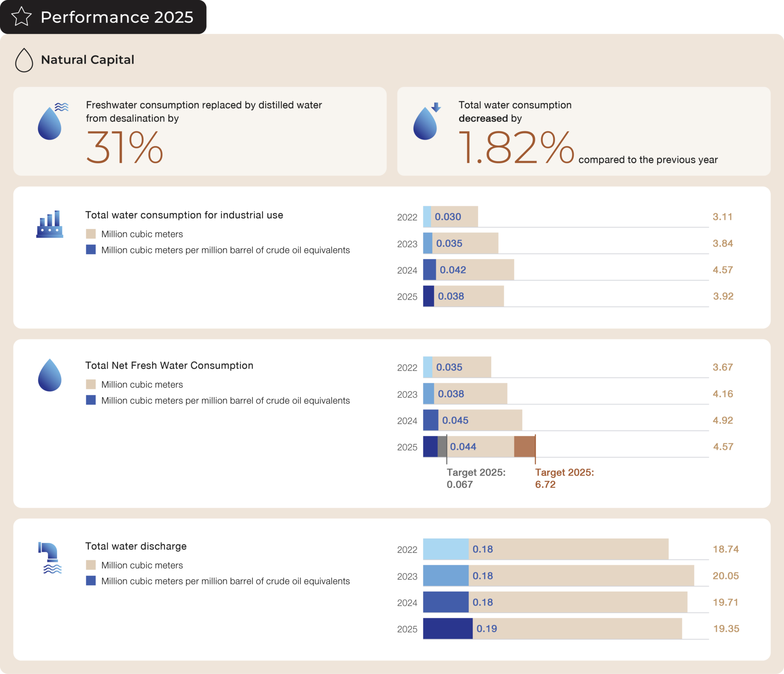Click the brown target segment in 2025 fresh water bar
Screen dimensions: 784x674
pyautogui.click(x=524, y=447)
